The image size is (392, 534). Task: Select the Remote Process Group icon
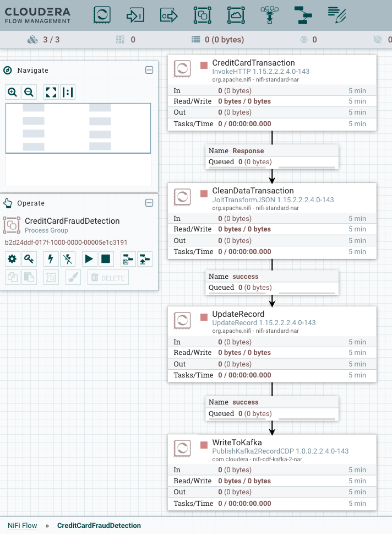(236, 15)
